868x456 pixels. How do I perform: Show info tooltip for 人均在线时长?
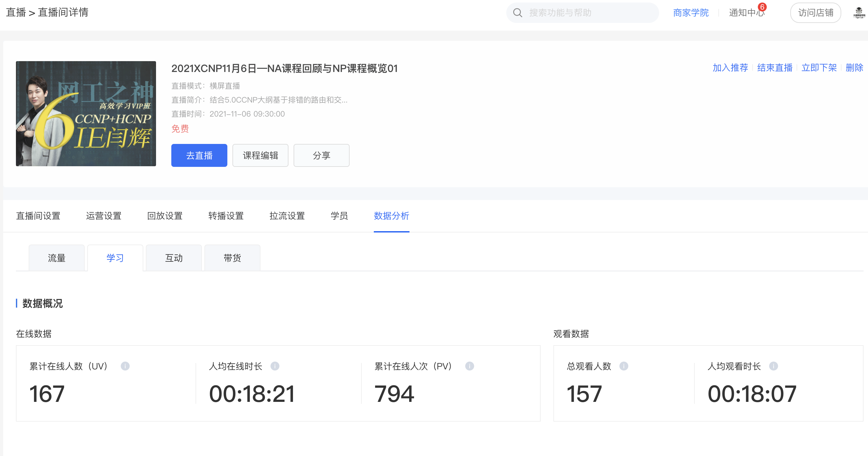pyautogui.click(x=275, y=366)
